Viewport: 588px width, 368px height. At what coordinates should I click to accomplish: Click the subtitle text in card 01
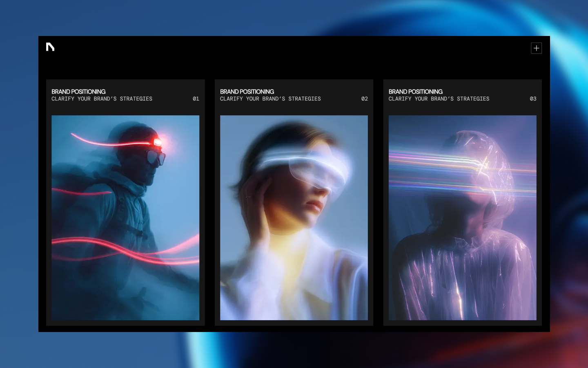coord(102,99)
